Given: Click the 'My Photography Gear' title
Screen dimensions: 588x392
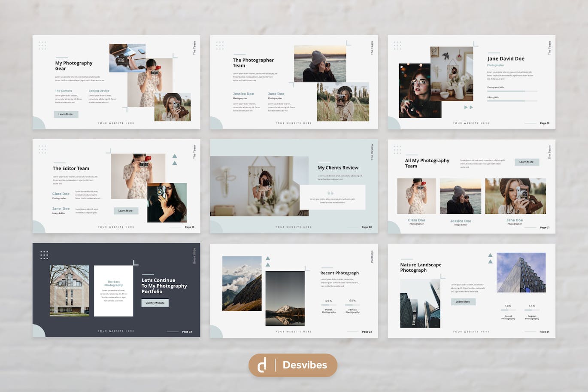Looking at the screenshot, I should click(x=74, y=66).
